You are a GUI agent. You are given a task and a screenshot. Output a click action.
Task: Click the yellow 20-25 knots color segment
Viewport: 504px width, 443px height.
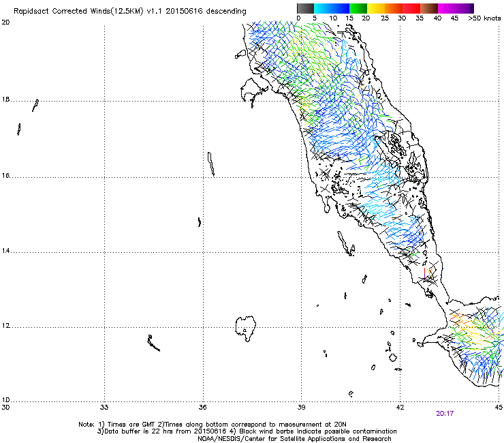tap(376, 8)
